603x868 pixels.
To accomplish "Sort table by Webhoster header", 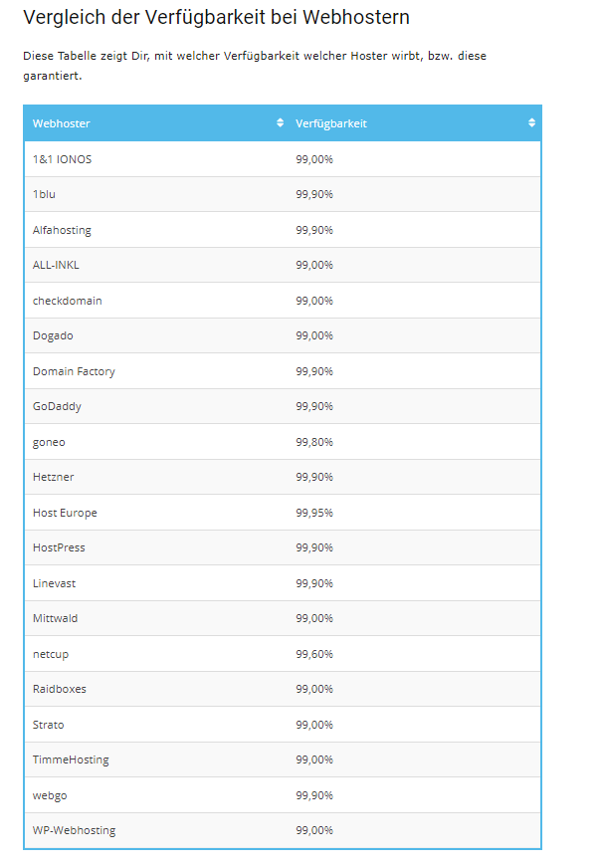I will (156, 123).
